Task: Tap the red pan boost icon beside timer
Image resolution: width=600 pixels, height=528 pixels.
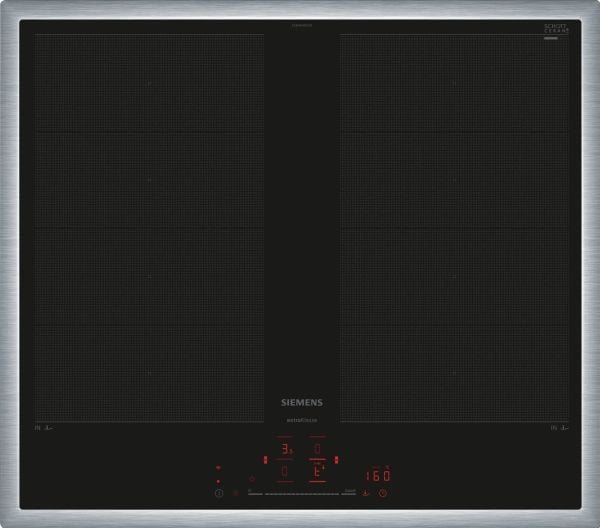Action: tap(365, 493)
